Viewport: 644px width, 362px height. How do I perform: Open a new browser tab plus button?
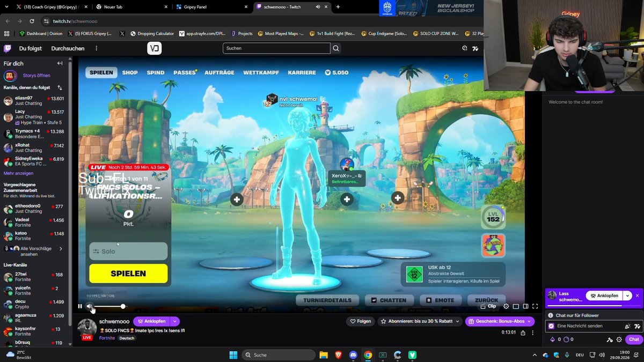coord(338,7)
